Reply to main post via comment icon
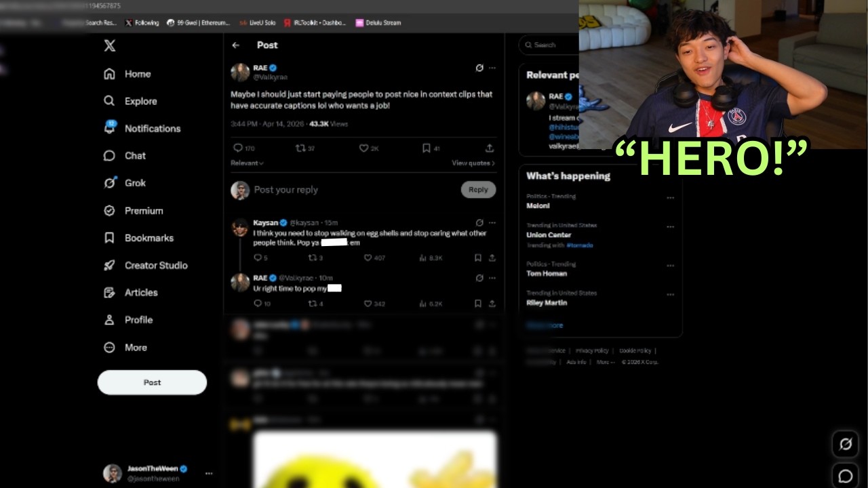 tap(238, 148)
